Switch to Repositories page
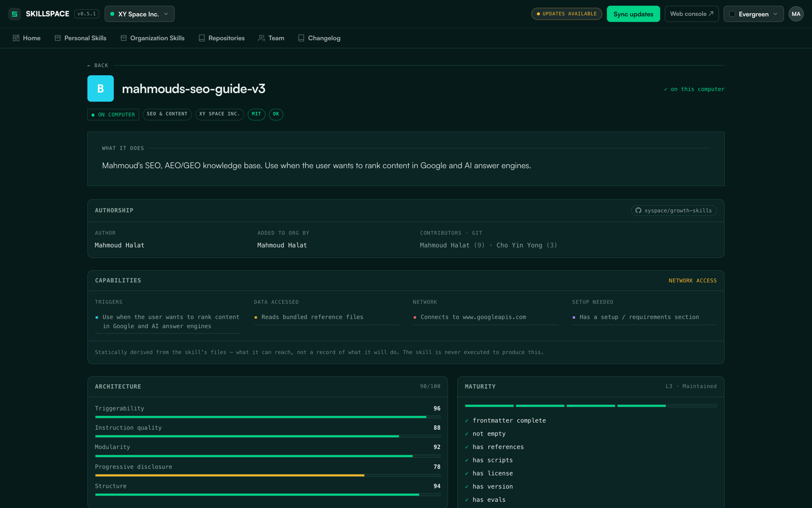Image resolution: width=812 pixels, height=508 pixels. coord(222,38)
